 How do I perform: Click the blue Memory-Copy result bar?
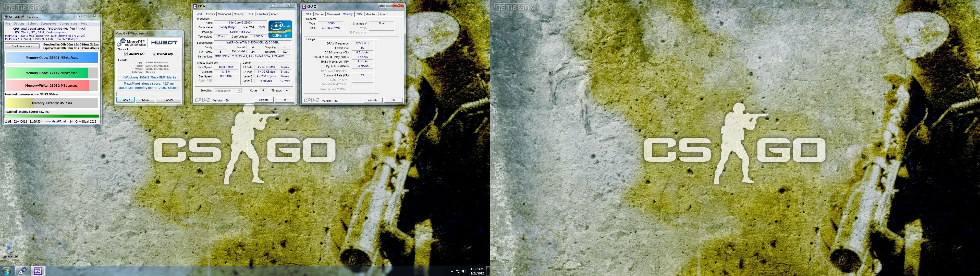(52, 57)
